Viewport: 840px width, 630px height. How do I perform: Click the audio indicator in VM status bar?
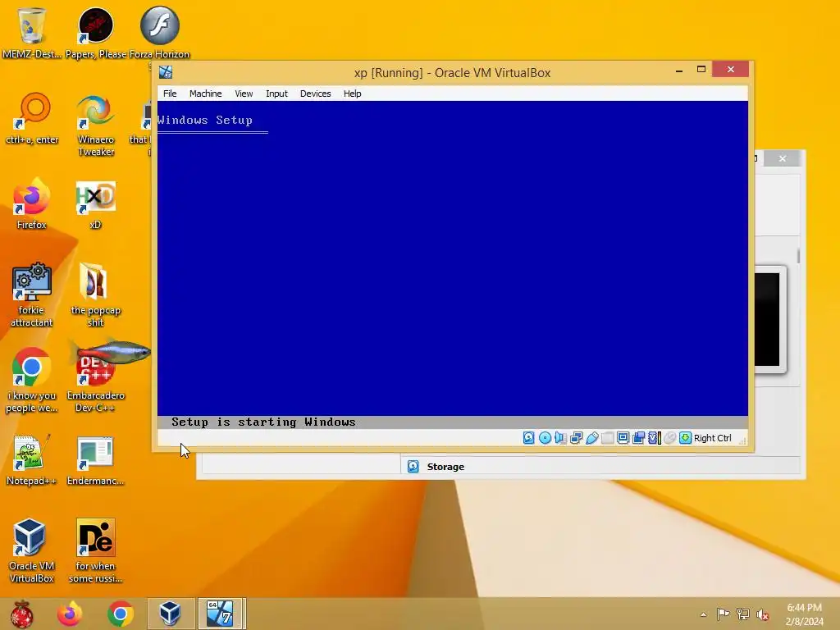(560, 438)
